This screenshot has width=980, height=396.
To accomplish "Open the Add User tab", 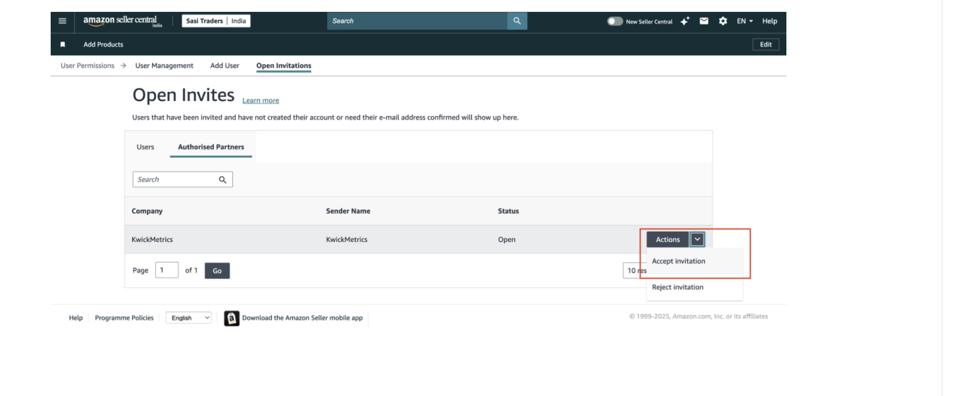I will (225, 66).
